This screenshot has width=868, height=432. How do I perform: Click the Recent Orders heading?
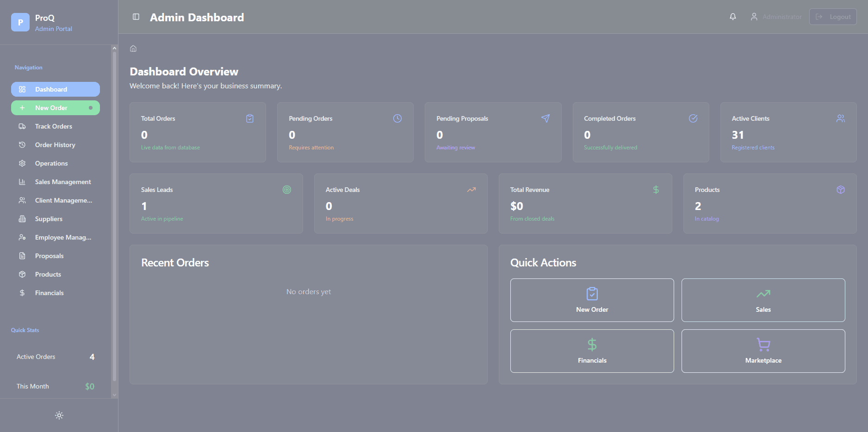pos(175,263)
